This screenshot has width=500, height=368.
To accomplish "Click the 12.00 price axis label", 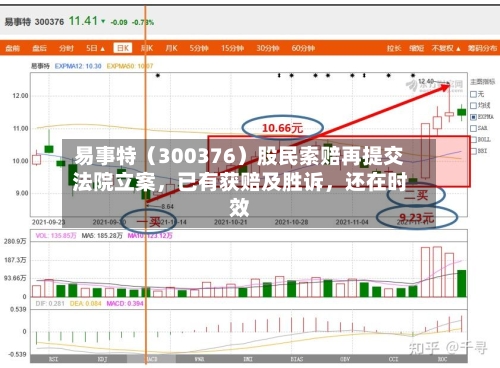I will [21, 96].
